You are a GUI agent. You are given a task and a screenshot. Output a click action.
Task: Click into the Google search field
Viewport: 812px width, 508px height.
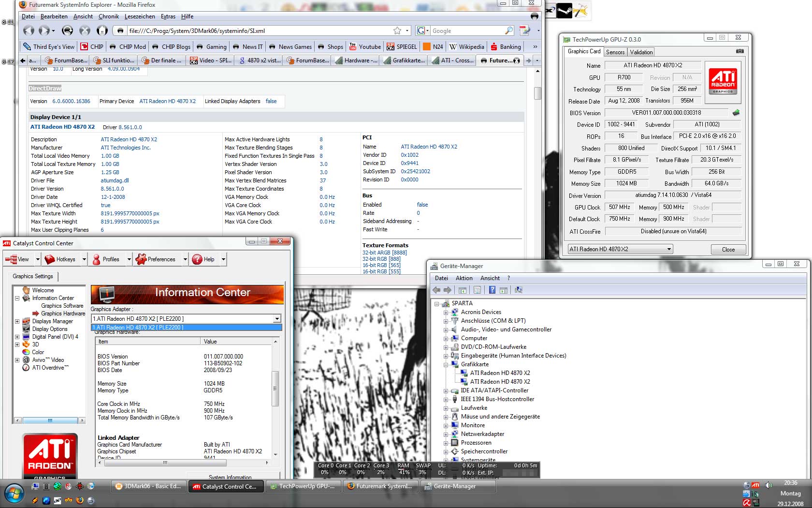(467, 30)
